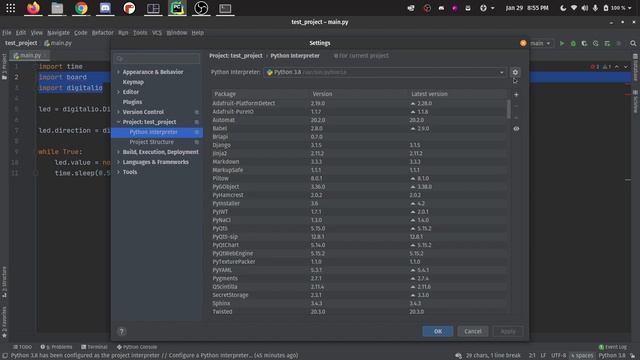The height and width of the screenshot is (360, 640).
Task: Click OK in Settings dialog
Action: point(438,331)
